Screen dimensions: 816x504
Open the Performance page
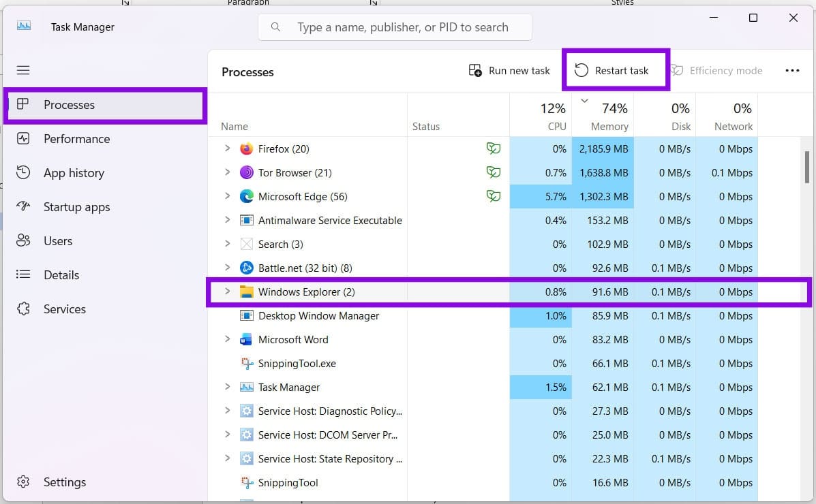click(106, 139)
